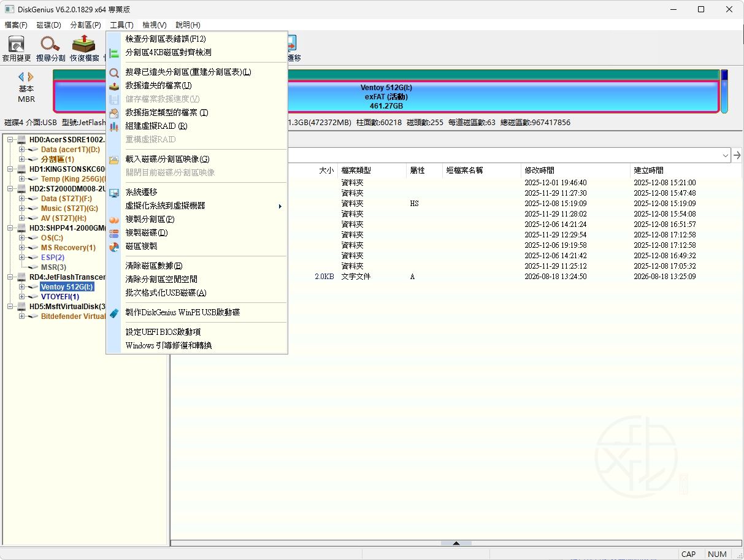Select Ventoy 512G(I:) in the tree
This screenshot has height=560, width=744.
[67, 287]
